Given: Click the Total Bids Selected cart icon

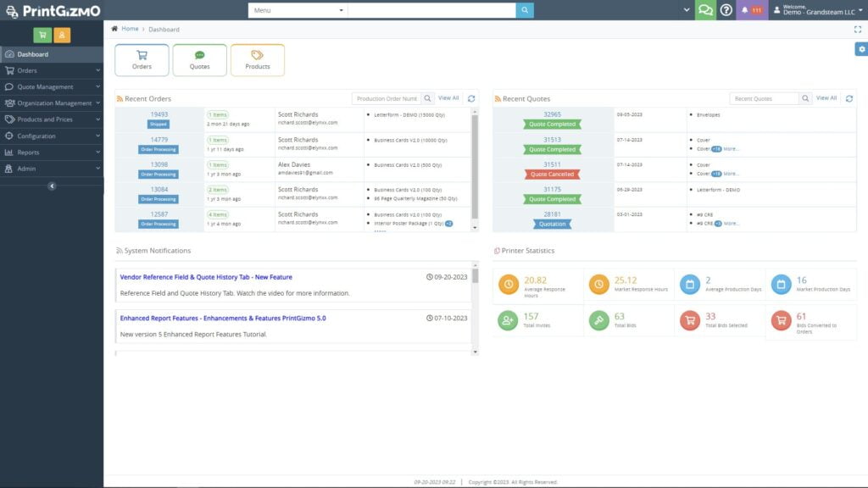Looking at the screenshot, I should click(690, 319).
